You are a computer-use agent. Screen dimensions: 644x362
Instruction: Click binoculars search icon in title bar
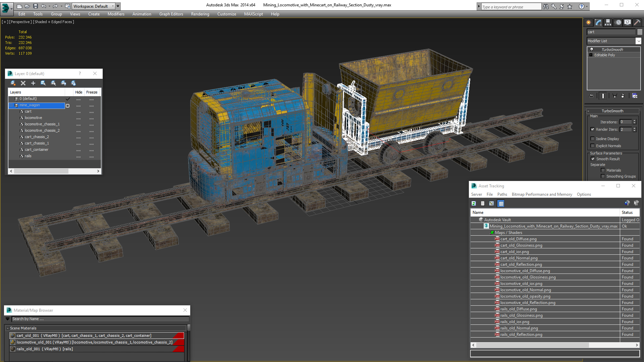546,6
